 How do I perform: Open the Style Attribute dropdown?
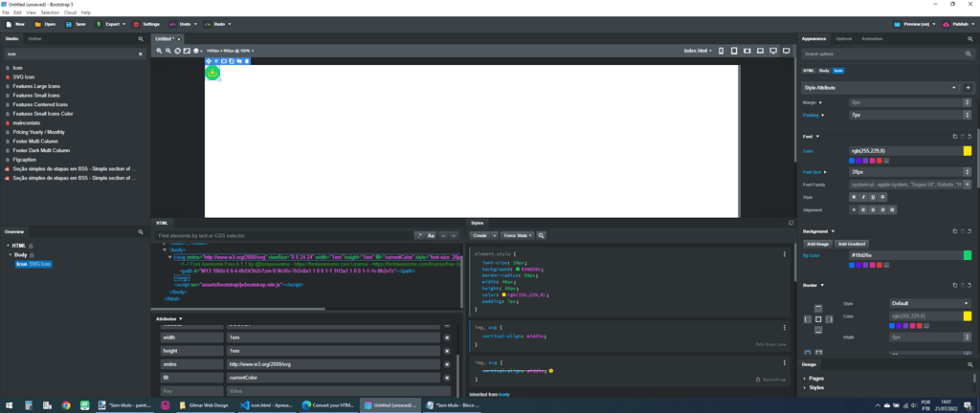click(x=880, y=88)
